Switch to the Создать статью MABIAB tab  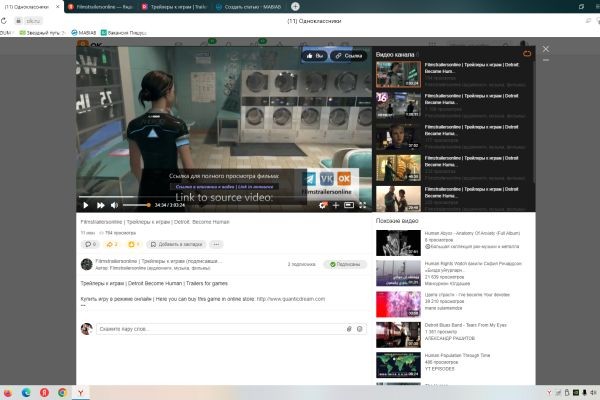coord(248,7)
